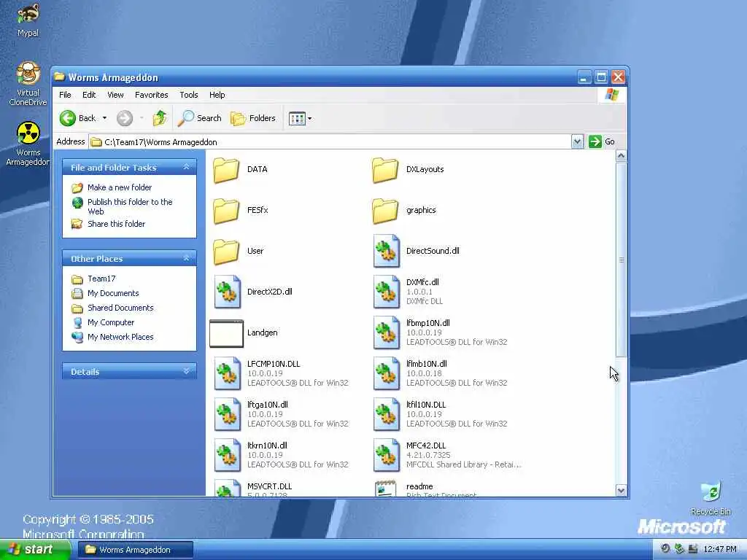This screenshot has height=560, width=747.
Task: Collapse the Other Places panel
Action: (186, 258)
